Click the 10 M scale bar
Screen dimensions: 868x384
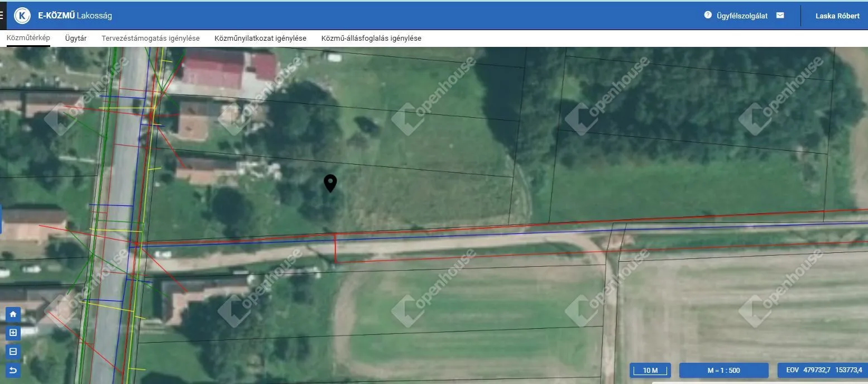(650, 370)
